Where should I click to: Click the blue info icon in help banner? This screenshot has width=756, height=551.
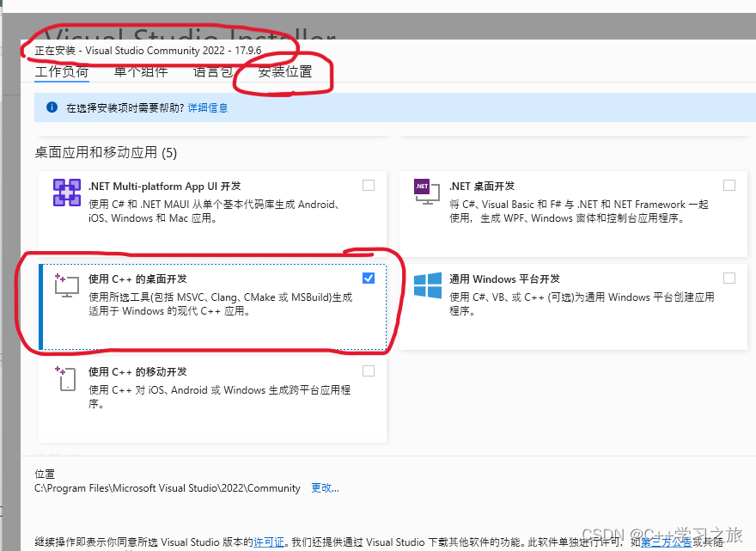52,107
